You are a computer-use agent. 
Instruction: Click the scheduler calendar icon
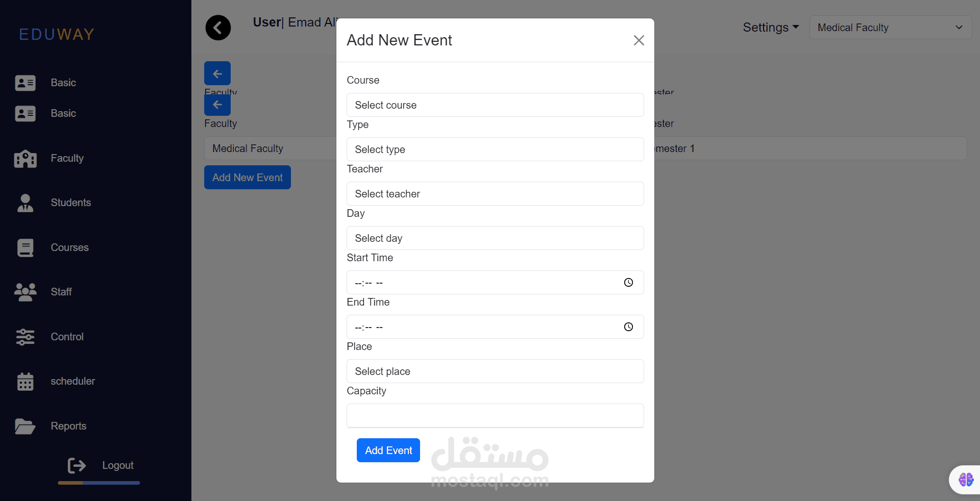26,382
